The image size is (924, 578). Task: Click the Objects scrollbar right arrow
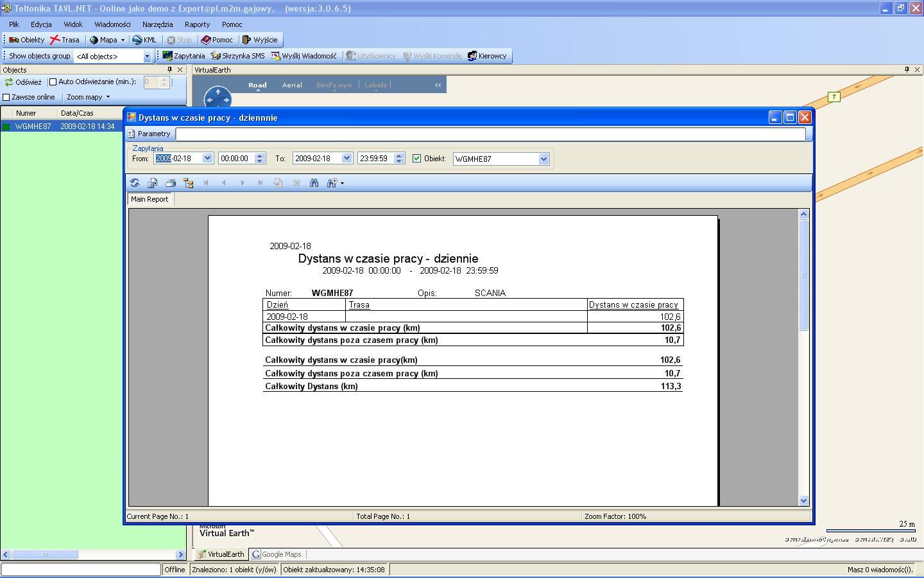coord(180,554)
